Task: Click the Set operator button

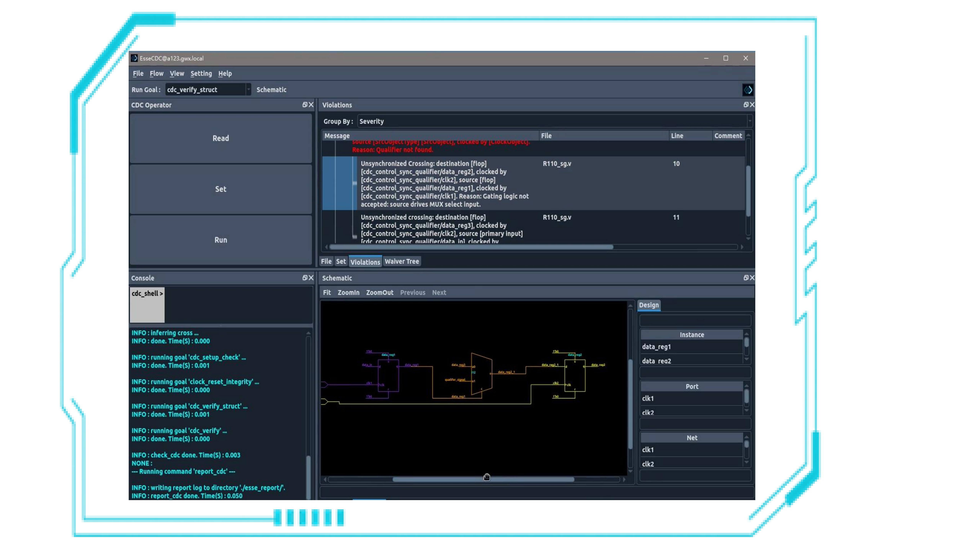Action: (x=221, y=189)
